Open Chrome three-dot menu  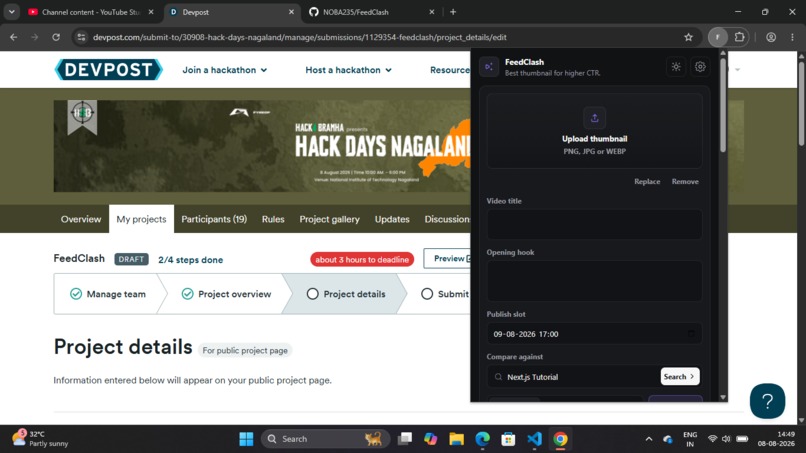click(792, 37)
